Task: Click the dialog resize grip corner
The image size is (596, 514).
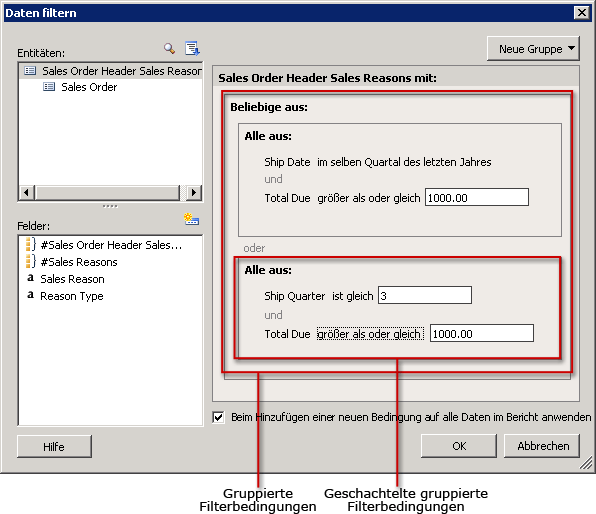Action: (x=586, y=463)
